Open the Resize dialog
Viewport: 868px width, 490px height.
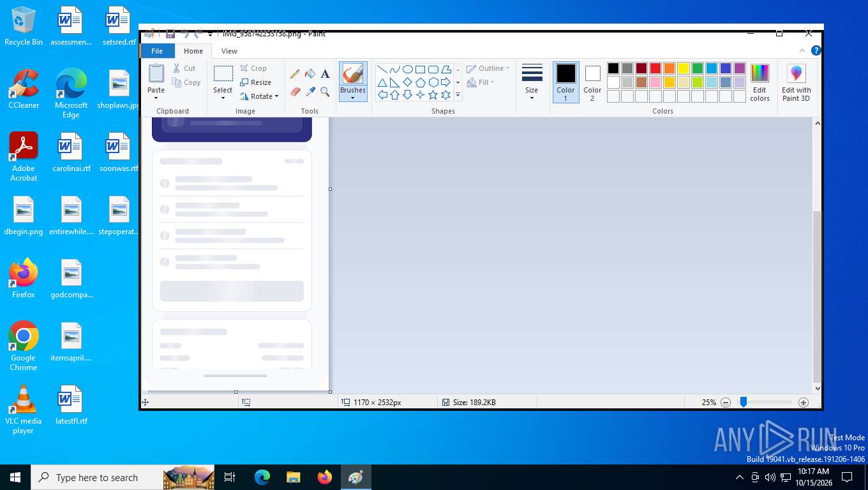[x=256, y=82]
